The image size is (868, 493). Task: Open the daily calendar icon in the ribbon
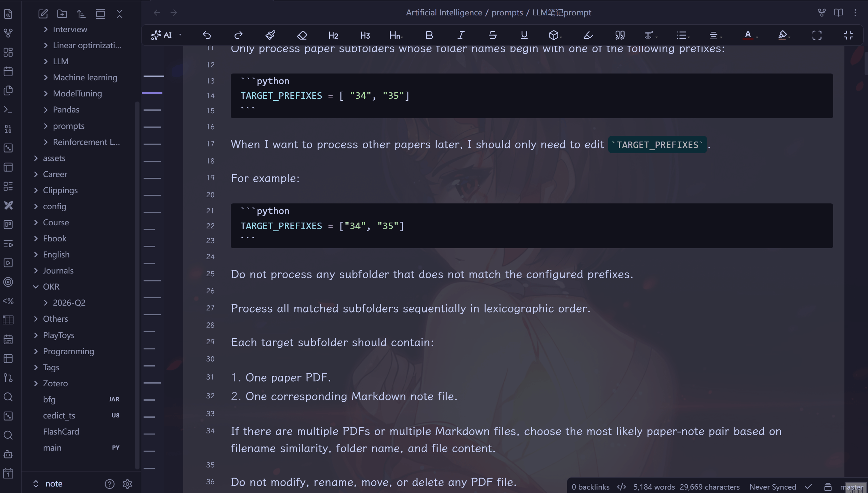[8, 71]
